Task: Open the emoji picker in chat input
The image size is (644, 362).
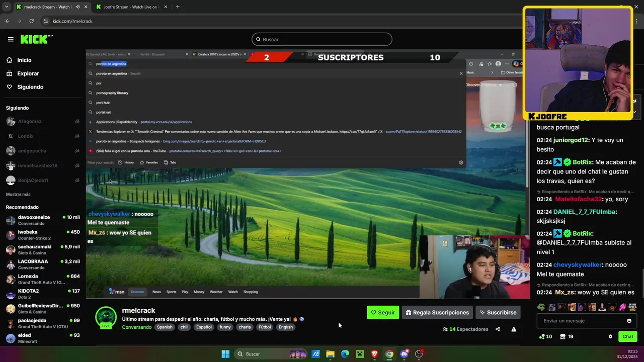Action: [x=629, y=321]
